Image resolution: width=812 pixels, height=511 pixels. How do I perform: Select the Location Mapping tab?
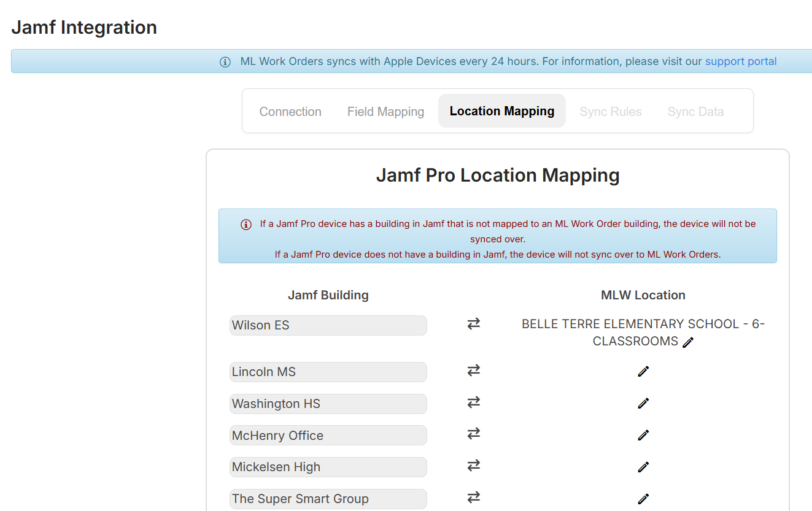(502, 111)
